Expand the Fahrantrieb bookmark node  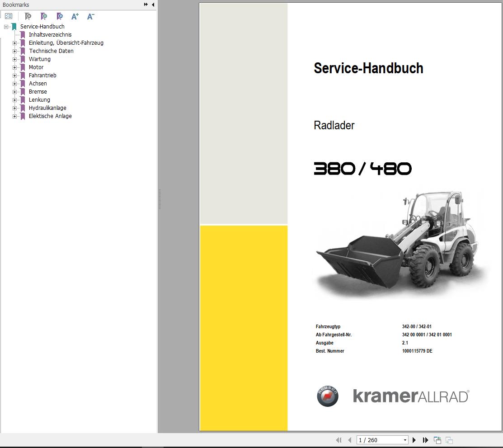14,76
